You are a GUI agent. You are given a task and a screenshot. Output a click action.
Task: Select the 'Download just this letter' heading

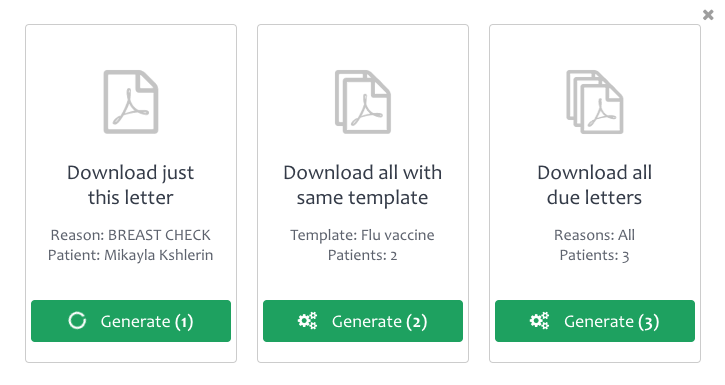coord(131,185)
